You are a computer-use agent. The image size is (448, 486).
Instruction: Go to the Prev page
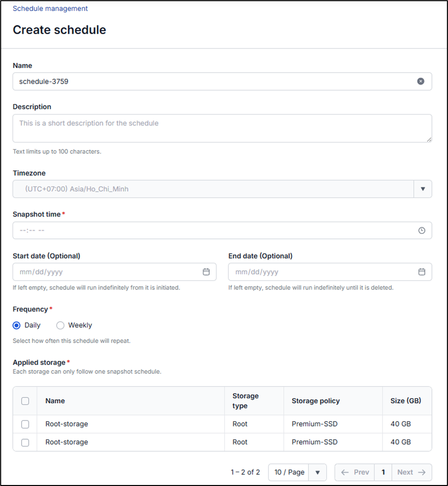coord(355,472)
